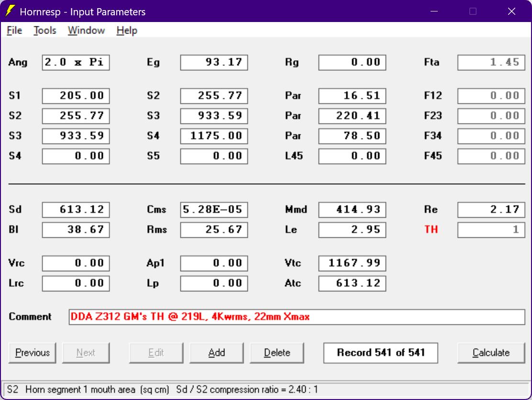Viewport: 532px width, 400px height.
Task: Click the Re field with 2.17
Action: [491, 210]
